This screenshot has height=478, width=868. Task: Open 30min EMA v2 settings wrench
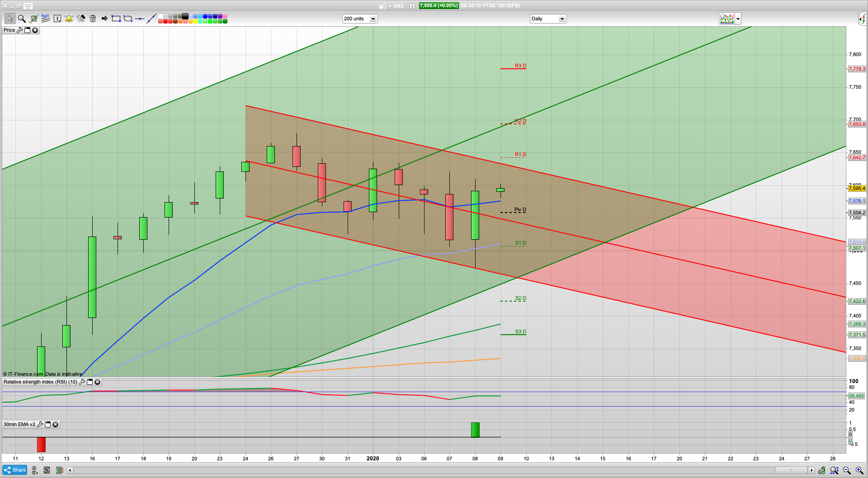40,425
